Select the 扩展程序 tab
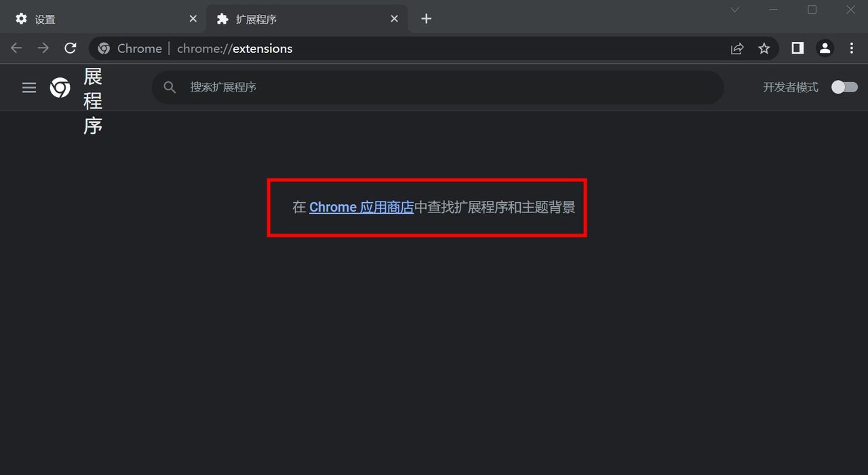 [307, 19]
